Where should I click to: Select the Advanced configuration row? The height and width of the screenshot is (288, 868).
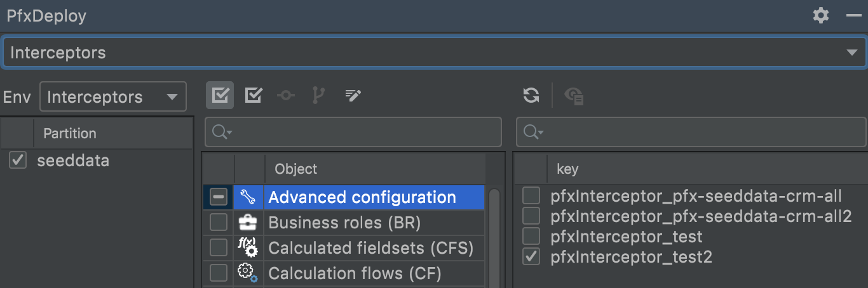[x=362, y=197]
